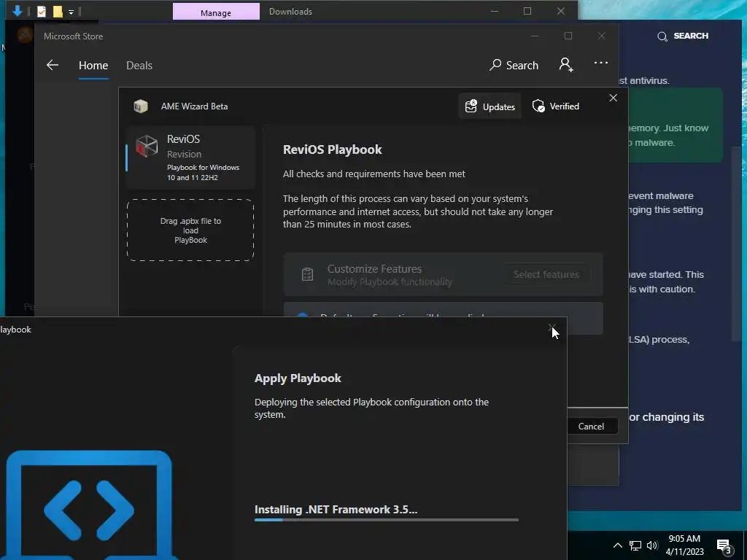Click the large blue code-brackets playbook logo
The width and height of the screenshot is (747, 560).
pos(90,505)
